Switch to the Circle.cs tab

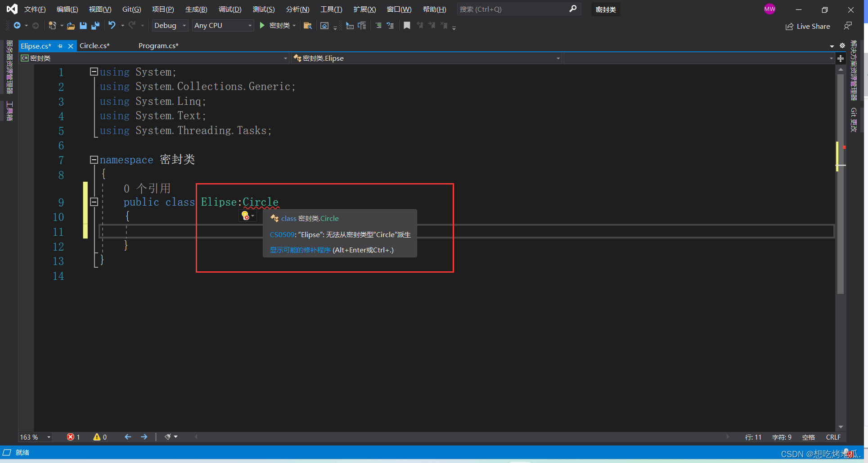coord(94,46)
